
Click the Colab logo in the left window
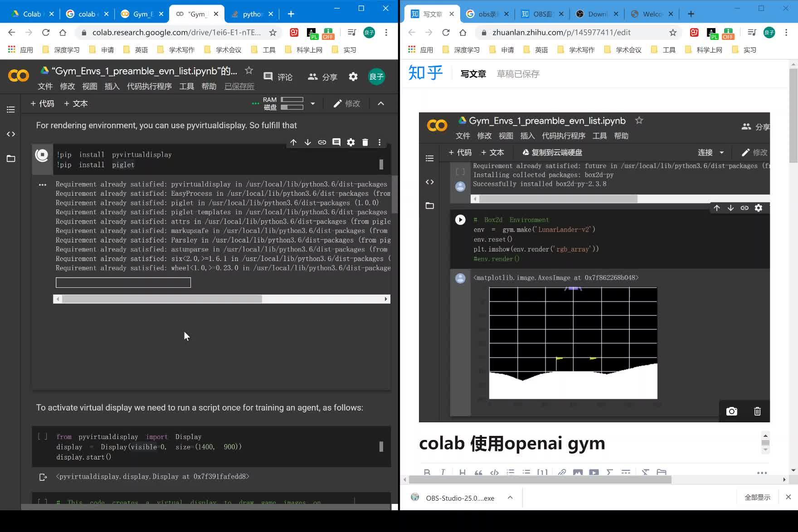coord(19,76)
